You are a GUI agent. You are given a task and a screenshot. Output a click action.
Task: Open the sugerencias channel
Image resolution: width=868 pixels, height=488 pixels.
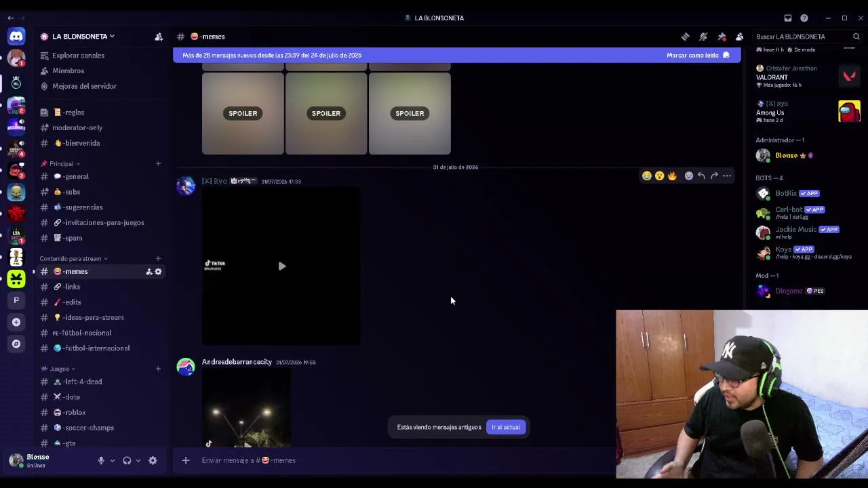102,207
